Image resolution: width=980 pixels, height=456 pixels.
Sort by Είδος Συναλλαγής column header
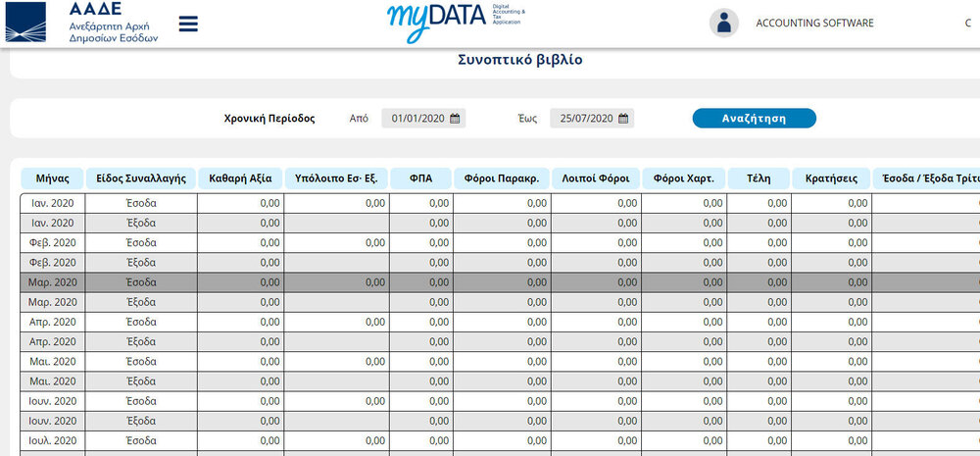point(141,178)
